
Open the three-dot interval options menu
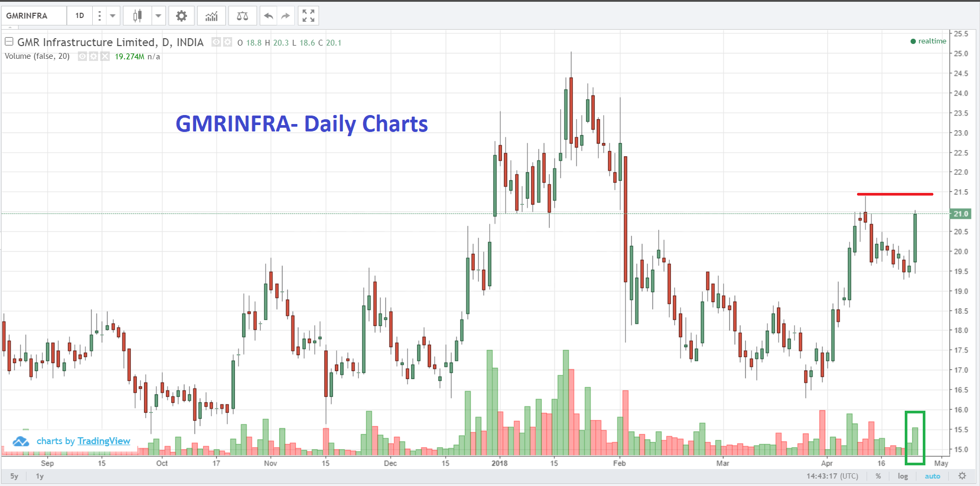click(x=99, y=16)
